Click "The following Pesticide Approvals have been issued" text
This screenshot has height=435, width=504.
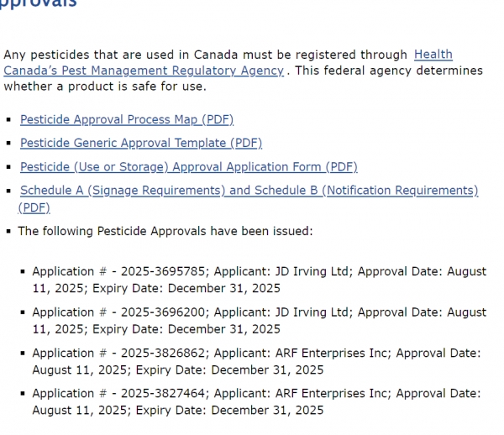pos(165,230)
